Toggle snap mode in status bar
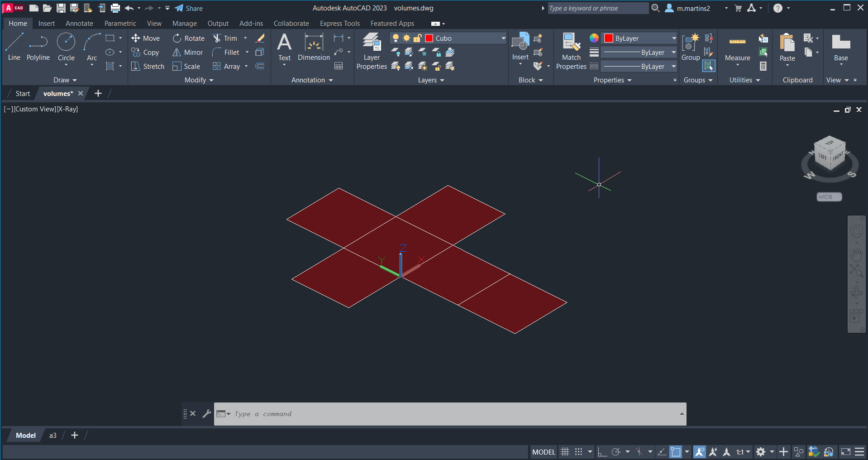The height and width of the screenshot is (460, 868). [578, 452]
